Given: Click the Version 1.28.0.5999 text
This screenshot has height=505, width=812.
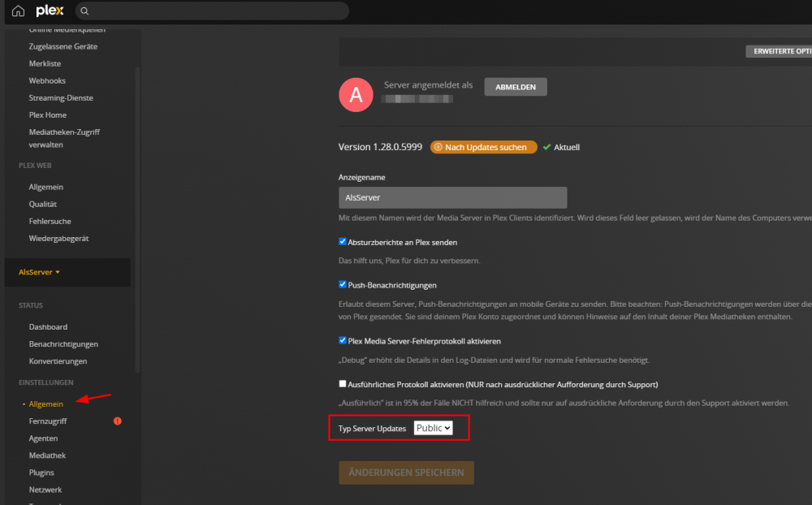Looking at the screenshot, I should pyautogui.click(x=380, y=147).
